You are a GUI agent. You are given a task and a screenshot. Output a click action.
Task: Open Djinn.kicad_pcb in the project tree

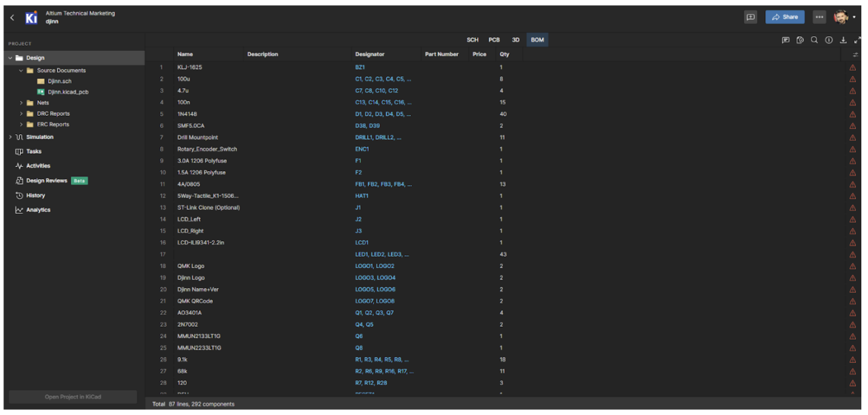click(x=67, y=92)
